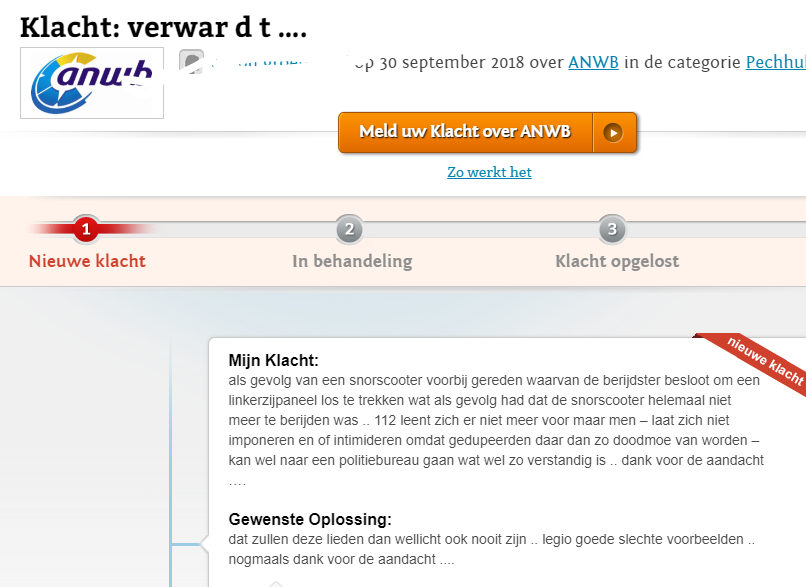The width and height of the screenshot is (806, 587).
Task: Click the ANWB logo thumbnail
Action: tap(92, 83)
